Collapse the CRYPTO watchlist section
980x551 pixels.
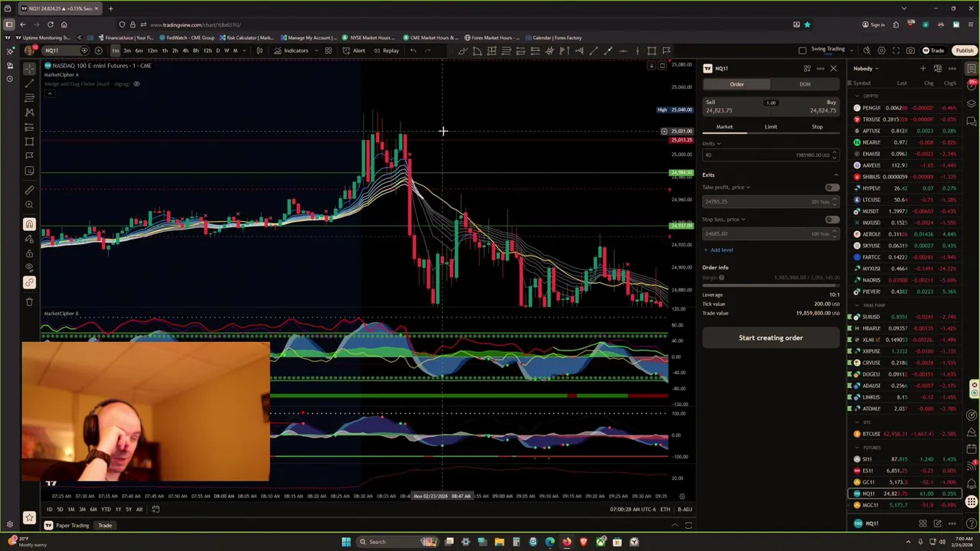point(857,96)
